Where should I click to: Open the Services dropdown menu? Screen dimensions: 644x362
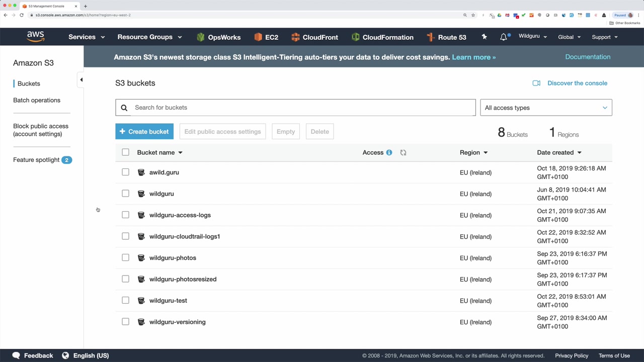coord(87,37)
